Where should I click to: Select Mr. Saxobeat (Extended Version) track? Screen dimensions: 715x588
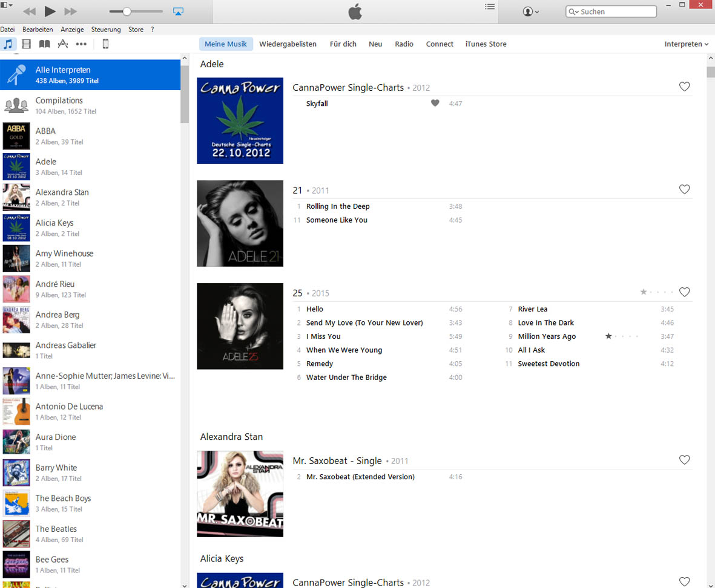(360, 477)
